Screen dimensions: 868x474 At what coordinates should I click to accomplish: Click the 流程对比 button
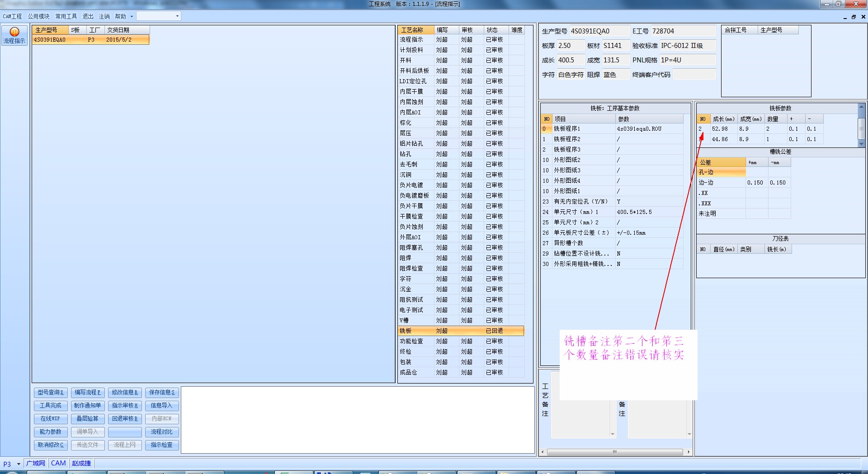click(x=162, y=432)
